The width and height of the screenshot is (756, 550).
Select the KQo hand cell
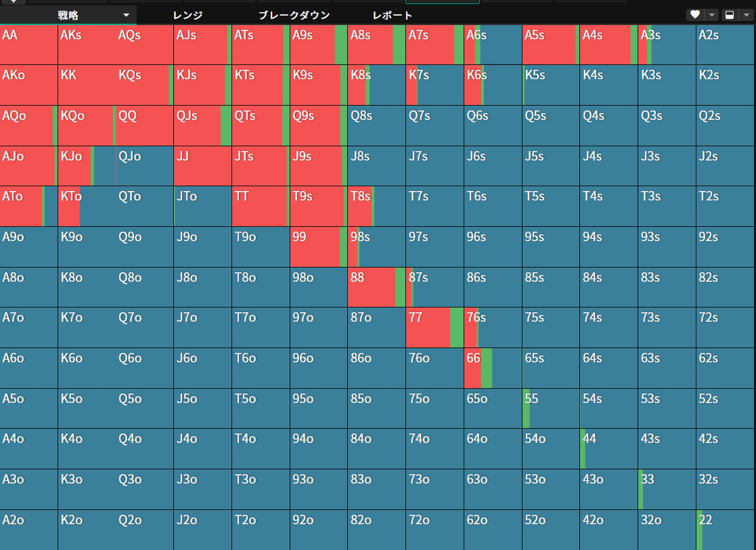(87, 125)
